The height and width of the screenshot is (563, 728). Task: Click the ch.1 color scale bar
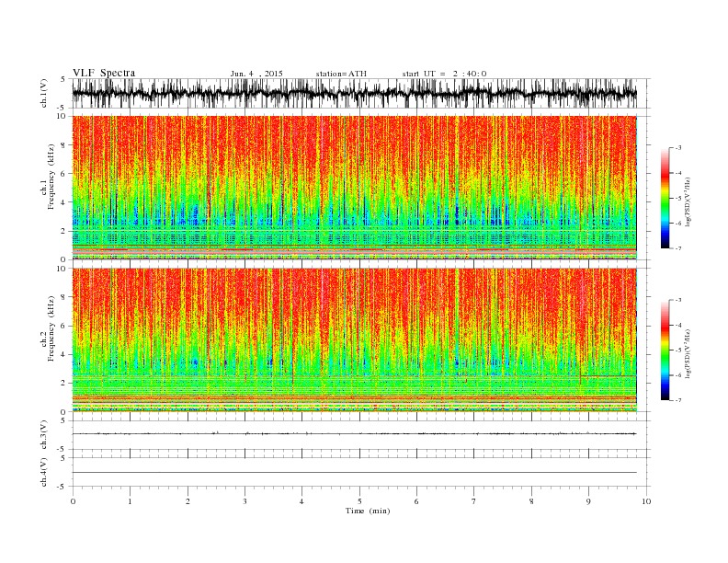pyautogui.click(x=665, y=199)
